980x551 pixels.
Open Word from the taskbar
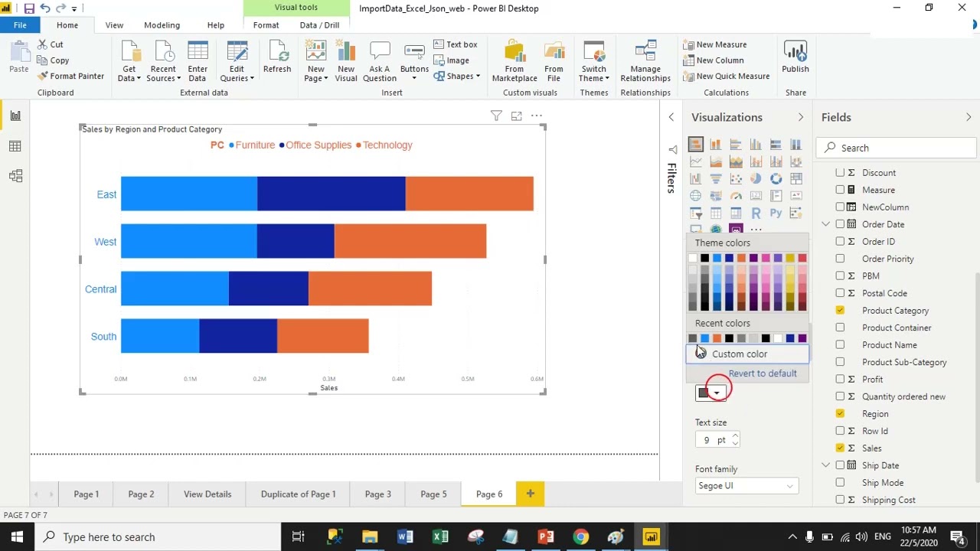click(x=405, y=536)
